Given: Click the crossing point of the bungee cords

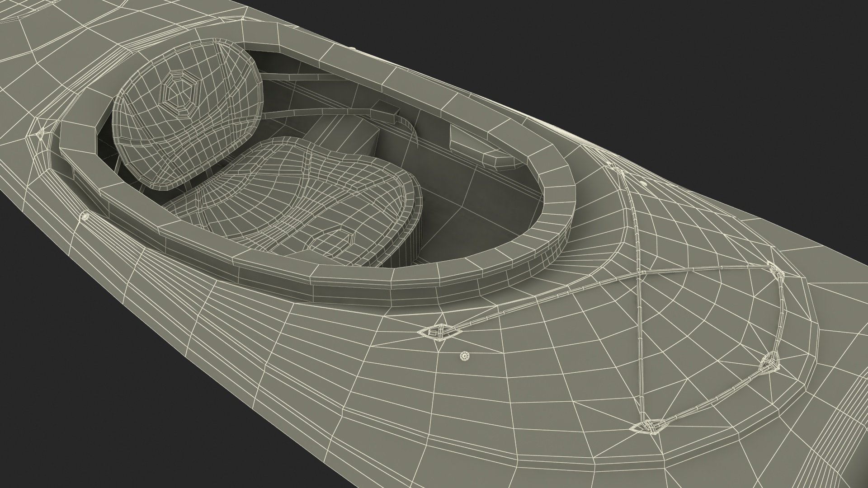Looking at the screenshot, I should [638, 274].
